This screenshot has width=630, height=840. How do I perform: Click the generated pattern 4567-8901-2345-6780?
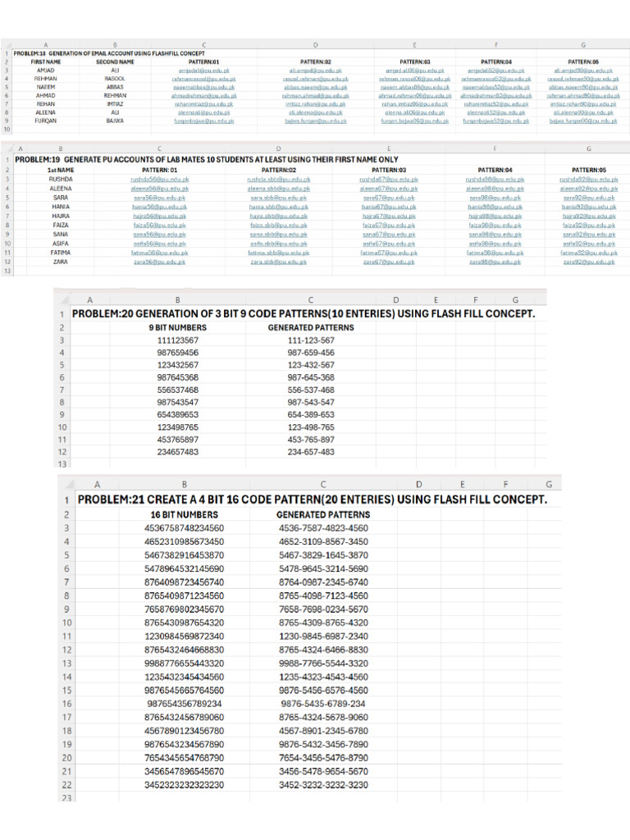(323, 731)
